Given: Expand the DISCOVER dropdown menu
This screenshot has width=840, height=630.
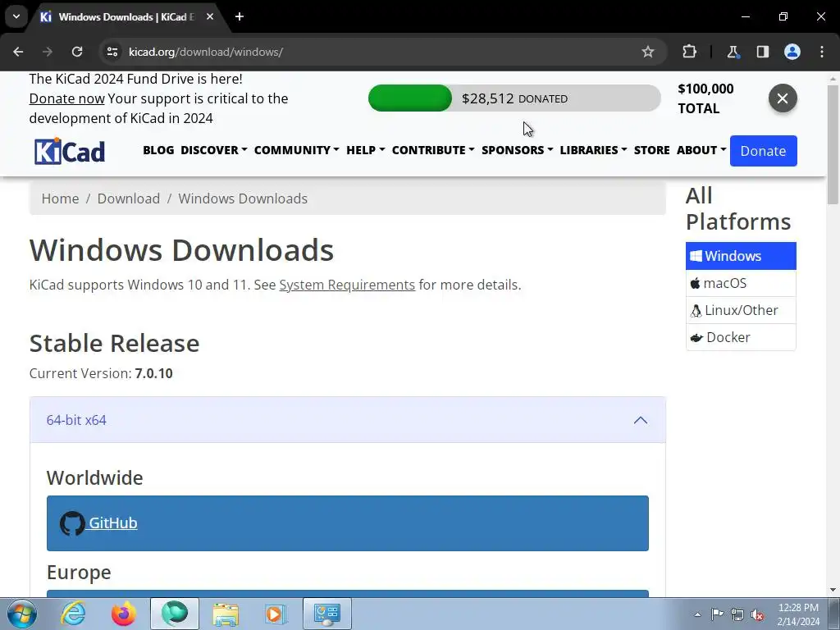Looking at the screenshot, I should tap(214, 150).
